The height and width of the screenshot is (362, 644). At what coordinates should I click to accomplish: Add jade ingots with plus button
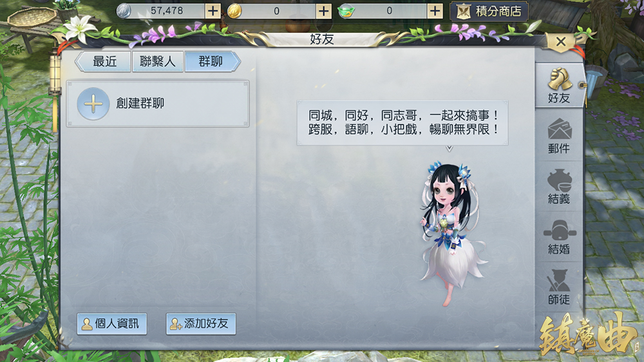click(435, 11)
